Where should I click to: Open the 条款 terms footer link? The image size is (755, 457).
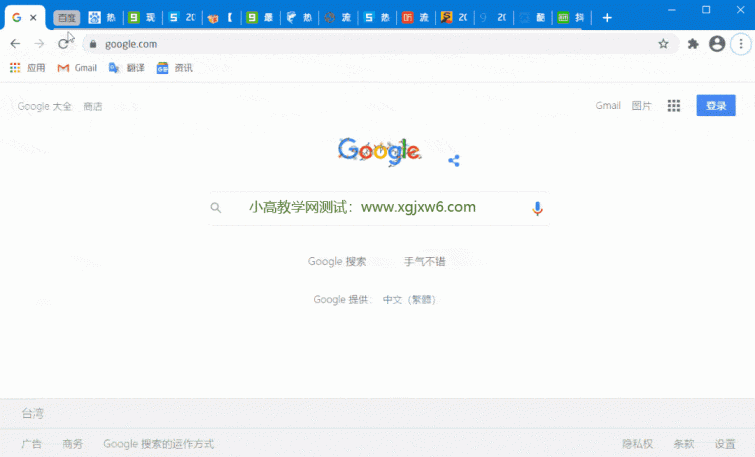[x=683, y=444]
